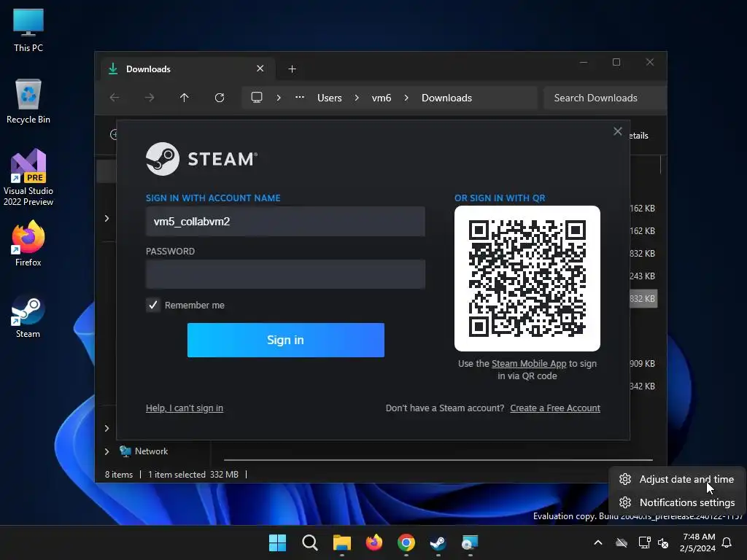Viewport: 747px width, 560px height.
Task: Open the notification bell
Action: (x=727, y=542)
